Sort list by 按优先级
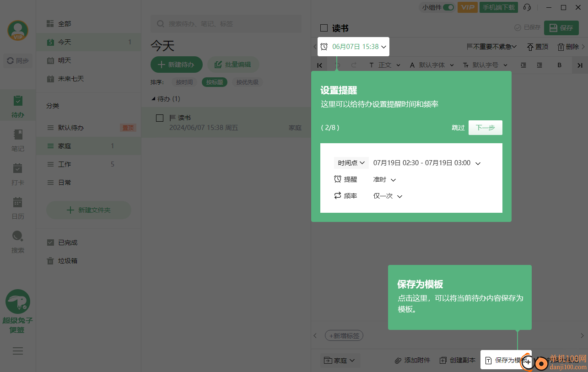Image resolution: width=588 pixels, height=372 pixels. (x=248, y=82)
